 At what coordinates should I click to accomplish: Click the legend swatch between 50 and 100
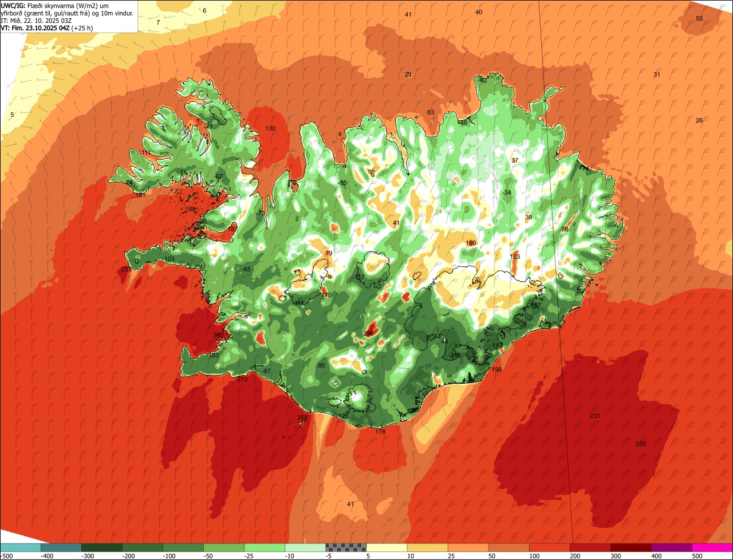(509, 547)
